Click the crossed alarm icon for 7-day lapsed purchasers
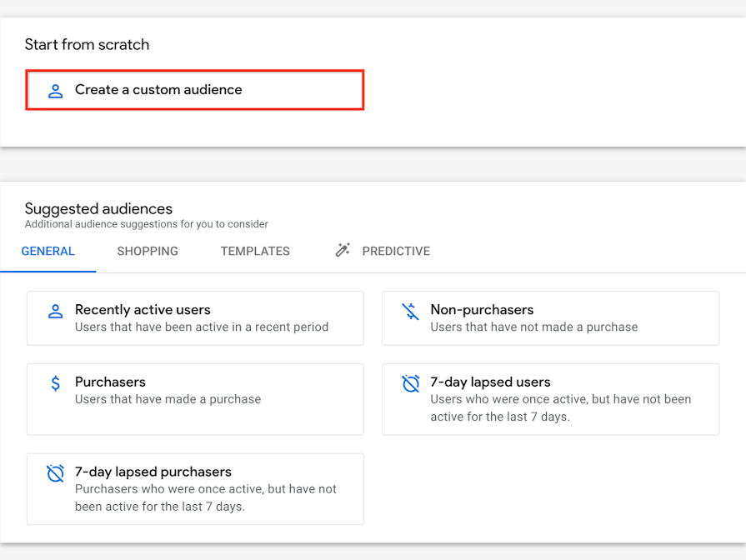The height and width of the screenshot is (560, 746). tap(55, 473)
